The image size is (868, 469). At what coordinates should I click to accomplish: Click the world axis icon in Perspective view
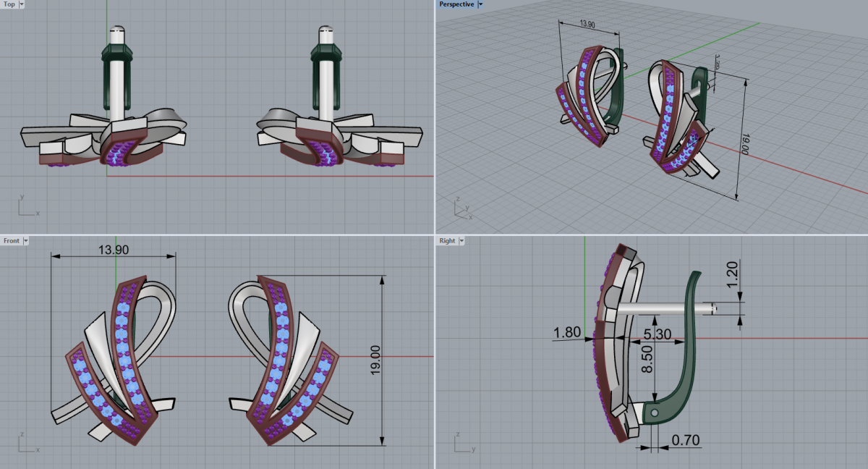(x=461, y=208)
